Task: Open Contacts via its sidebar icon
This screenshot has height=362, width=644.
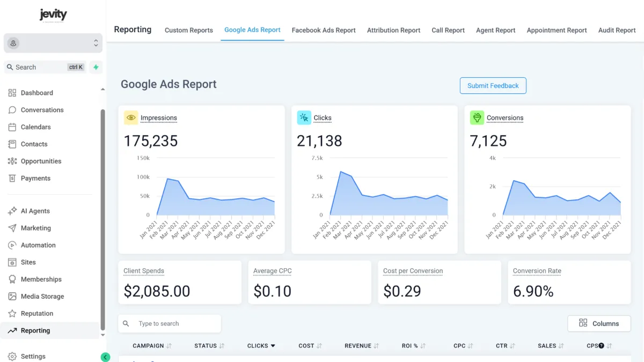Action: (12, 144)
